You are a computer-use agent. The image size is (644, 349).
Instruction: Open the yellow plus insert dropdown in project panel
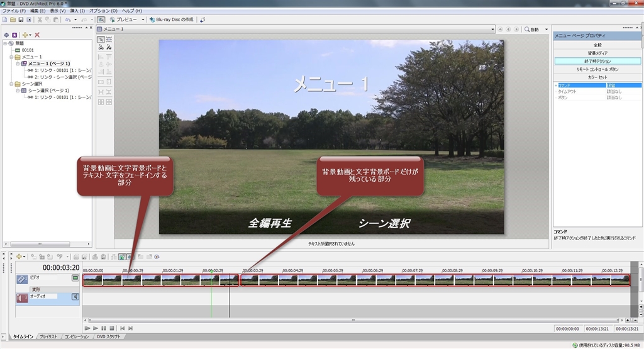(x=26, y=35)
